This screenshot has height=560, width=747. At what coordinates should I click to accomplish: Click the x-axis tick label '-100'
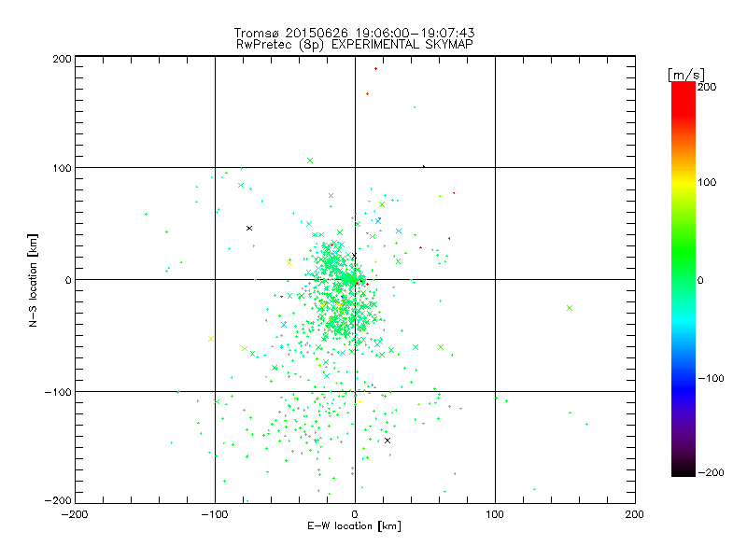pos(215,514)
